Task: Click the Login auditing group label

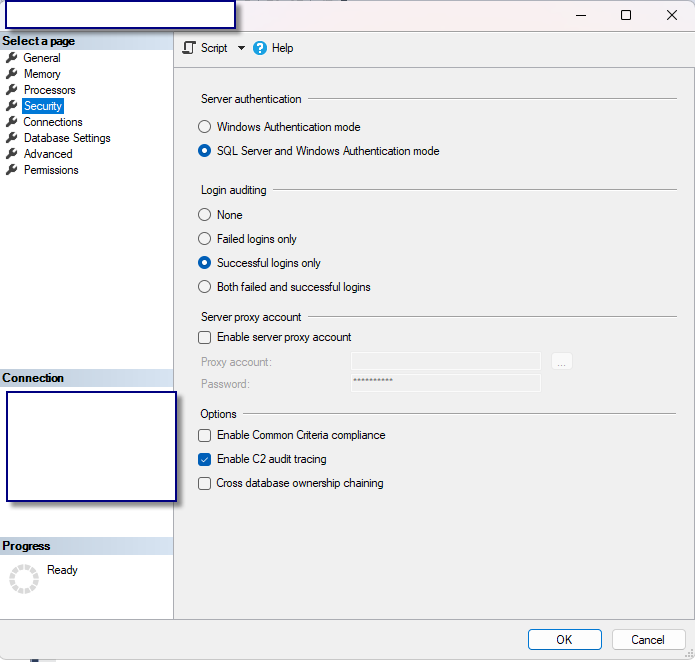Action: pyautogui.click(x=234, y=190)
